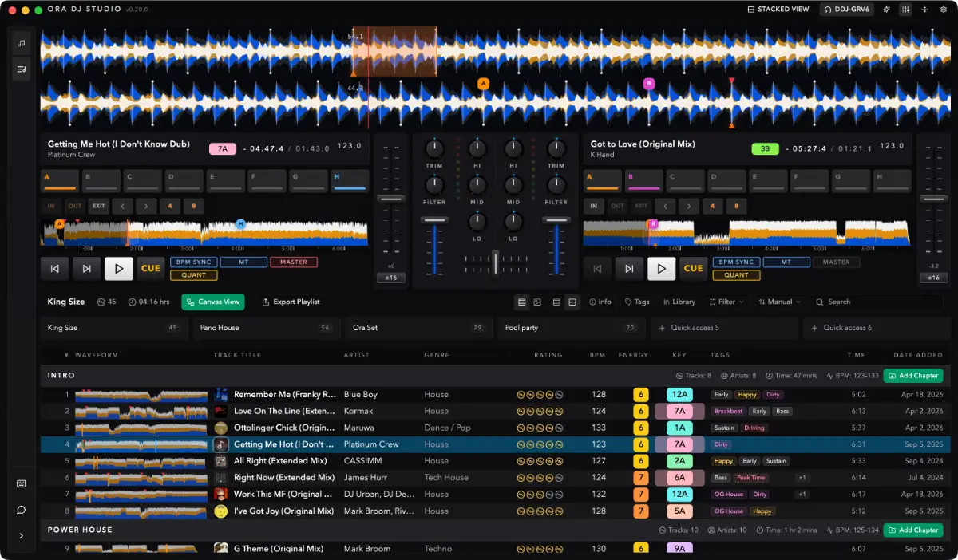This screenshot has width=958, height=560.
Task: Toggle MASTER on right deck
Action: click(836, 262)
